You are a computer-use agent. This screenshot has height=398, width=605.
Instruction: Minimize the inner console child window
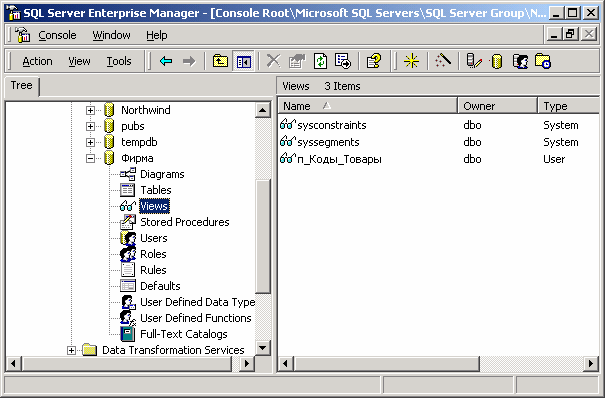coord(554,35)
